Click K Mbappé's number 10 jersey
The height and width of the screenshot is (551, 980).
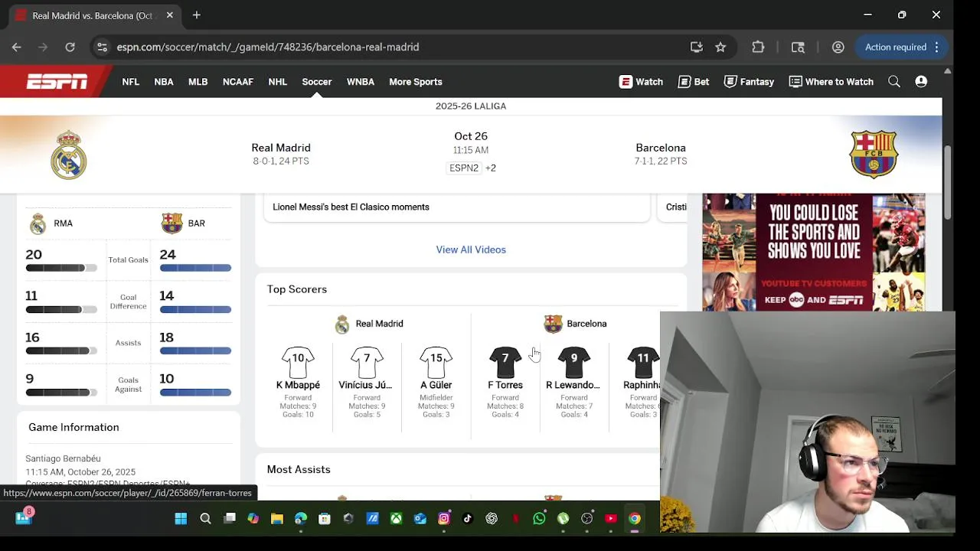(x=298, y=362)
